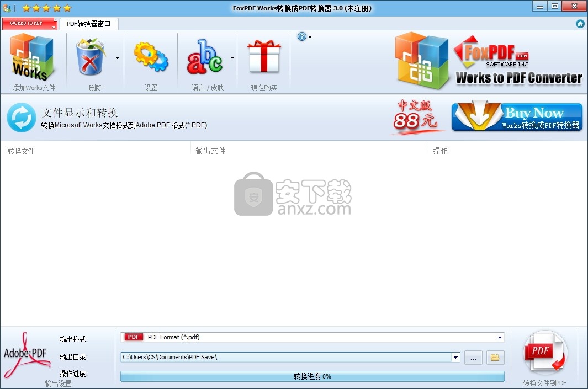Click the colorful Works cube logo at right
The height and width of the screenshot is (389, 588).
tap(422, 61)
